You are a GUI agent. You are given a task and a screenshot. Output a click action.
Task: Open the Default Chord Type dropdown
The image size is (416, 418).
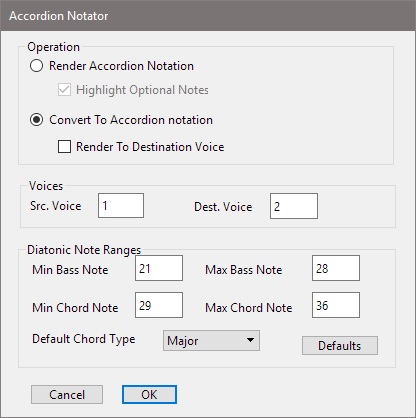click(x=211, y=341)
